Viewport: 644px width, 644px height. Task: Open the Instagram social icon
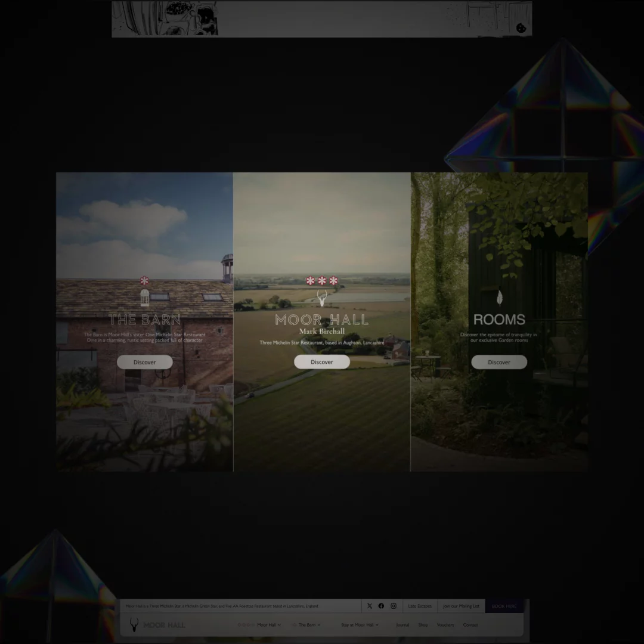point(394,606)
